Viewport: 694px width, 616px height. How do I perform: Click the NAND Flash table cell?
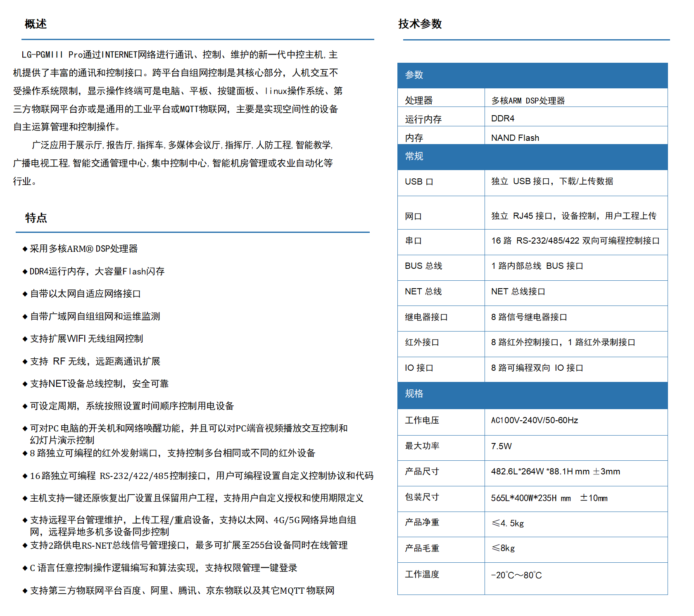(515, 138)
